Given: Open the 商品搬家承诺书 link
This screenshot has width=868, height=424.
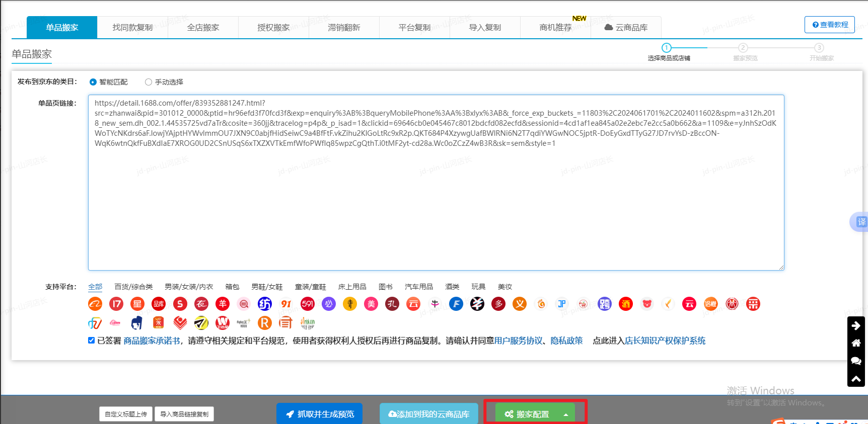Looking at the screenshot, I should click(x=152, y=341).
